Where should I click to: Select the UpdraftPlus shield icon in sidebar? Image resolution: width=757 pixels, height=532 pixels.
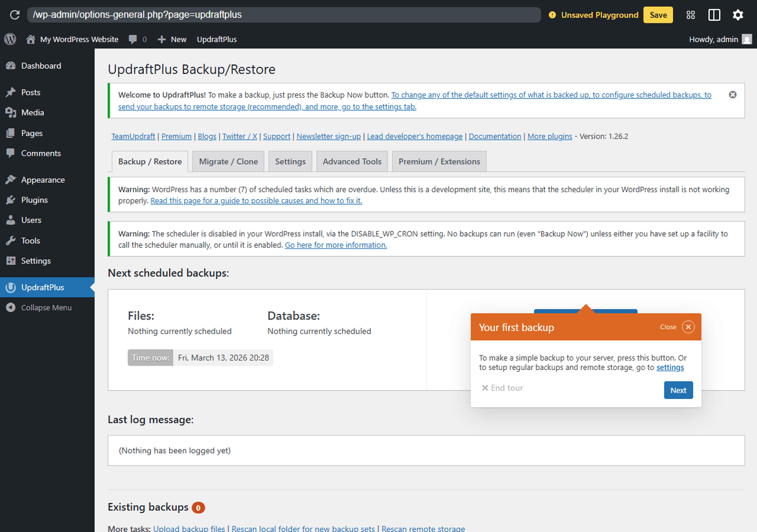pyautogui.click(x=11, y=287)
